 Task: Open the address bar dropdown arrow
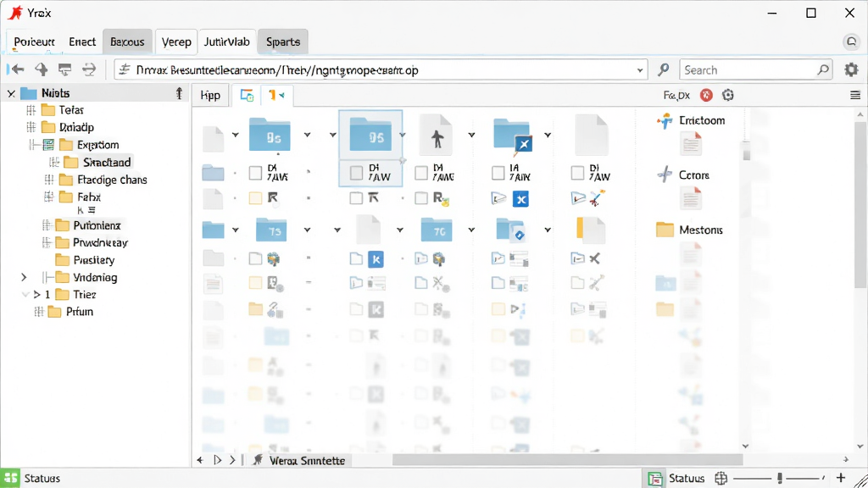pos(640,70)
